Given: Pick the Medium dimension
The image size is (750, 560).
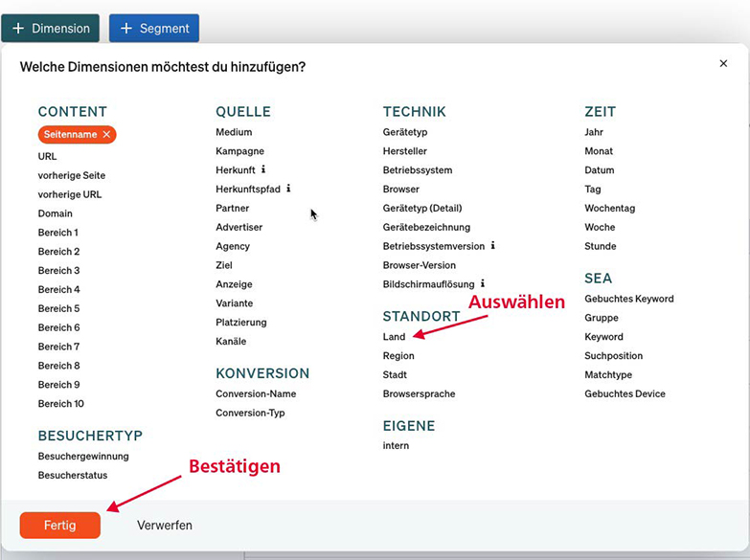Looking at the screenshot, I should tap(234, 132).
